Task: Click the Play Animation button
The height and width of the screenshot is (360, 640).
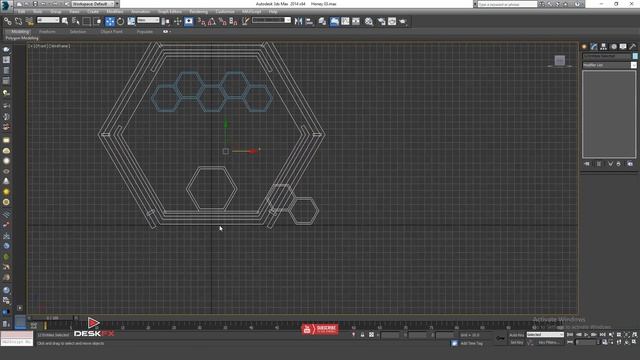Action: coord(586,335)
